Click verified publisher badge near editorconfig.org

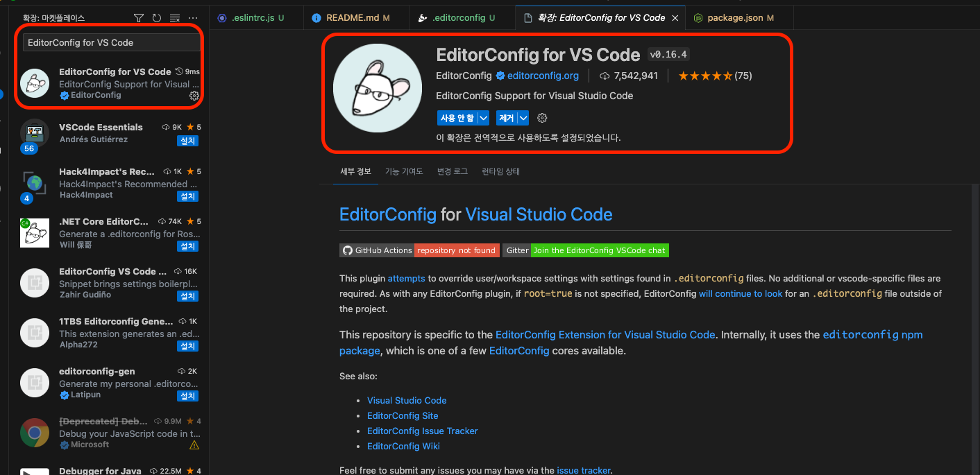point(500,76)
